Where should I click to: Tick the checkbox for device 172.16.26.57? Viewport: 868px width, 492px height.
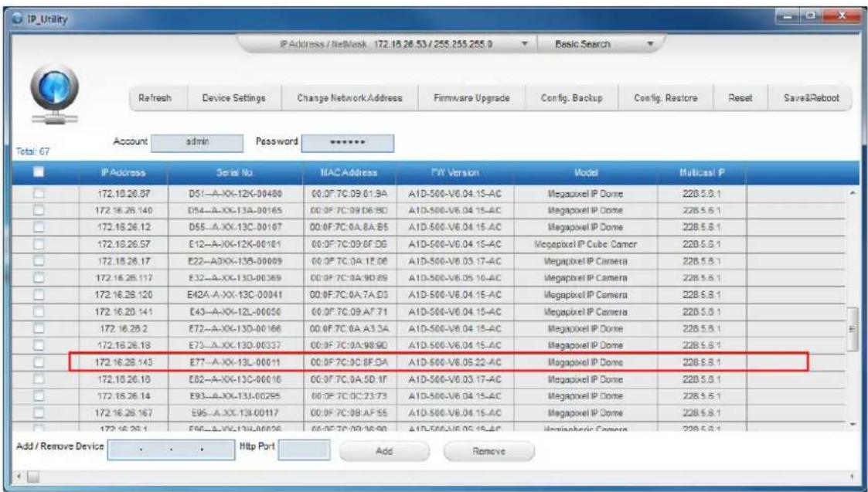[38, 244]
